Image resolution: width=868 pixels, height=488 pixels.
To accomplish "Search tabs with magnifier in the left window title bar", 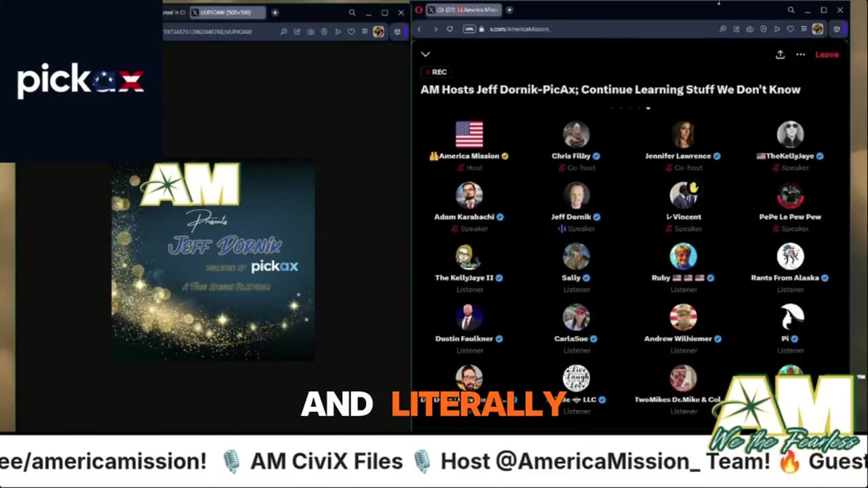I will coord(352,12).
